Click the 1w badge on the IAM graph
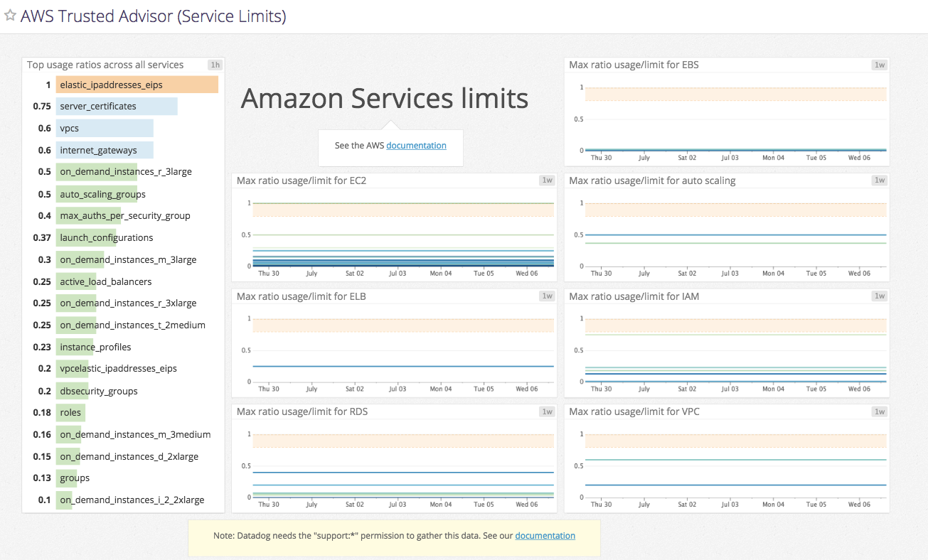 click(879, 296)
